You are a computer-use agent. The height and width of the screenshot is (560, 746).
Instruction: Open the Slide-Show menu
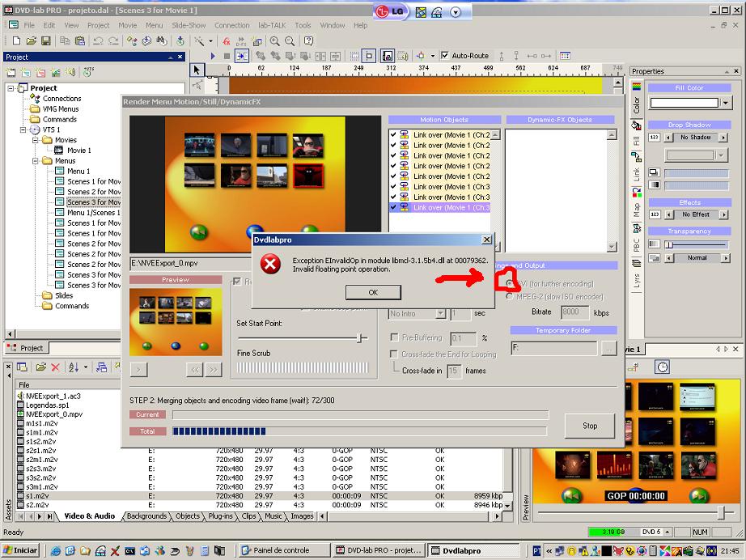point(189,25)
